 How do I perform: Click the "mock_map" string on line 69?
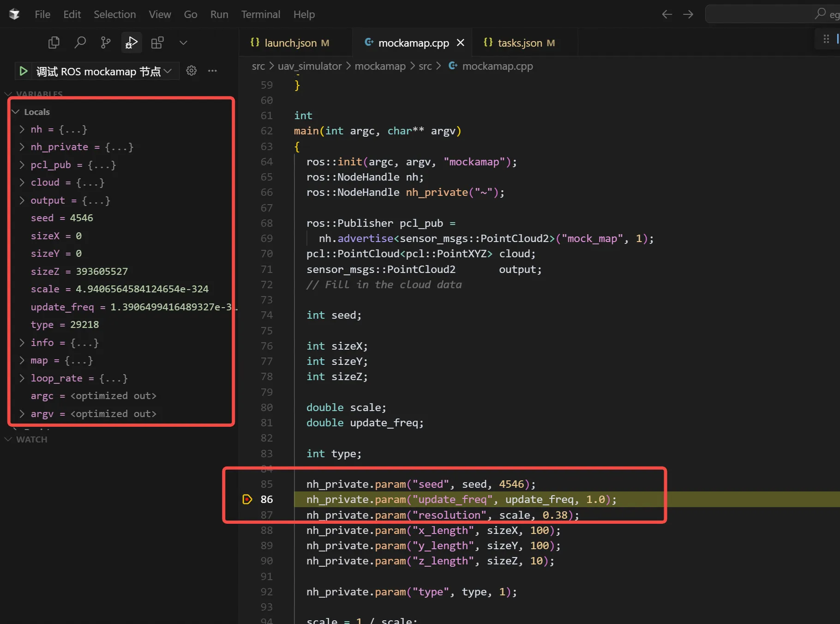[593, 238]
